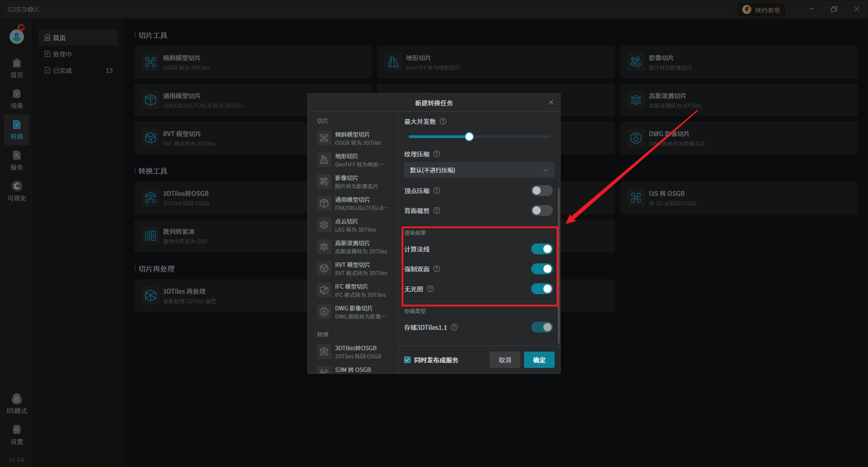Open the 处理中 tab in side menu
Screen dimensions: 868x467
62,54
